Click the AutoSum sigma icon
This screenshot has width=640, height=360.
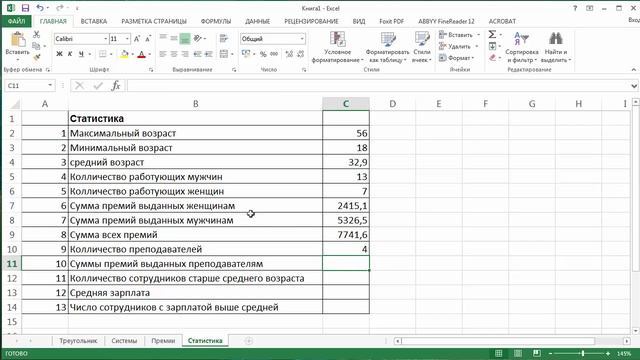coord(492,35)
